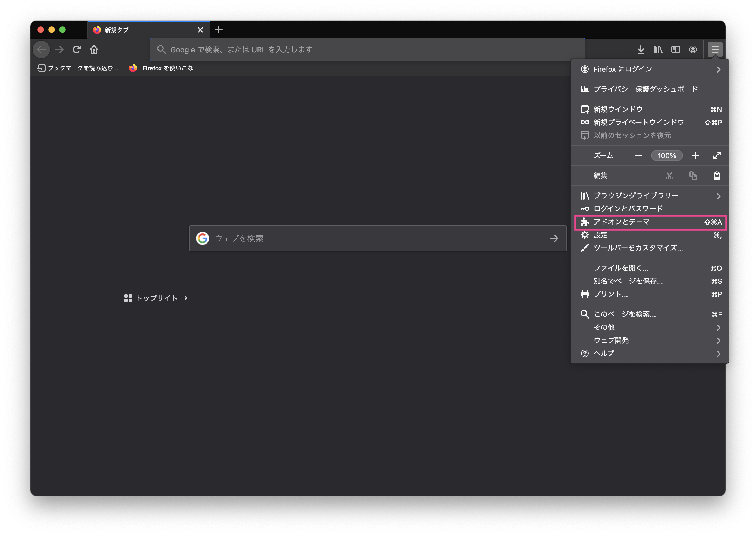Select 別名でページを保存
The width and height of the screenshot is (756, 536).
(x=650, y=281)
